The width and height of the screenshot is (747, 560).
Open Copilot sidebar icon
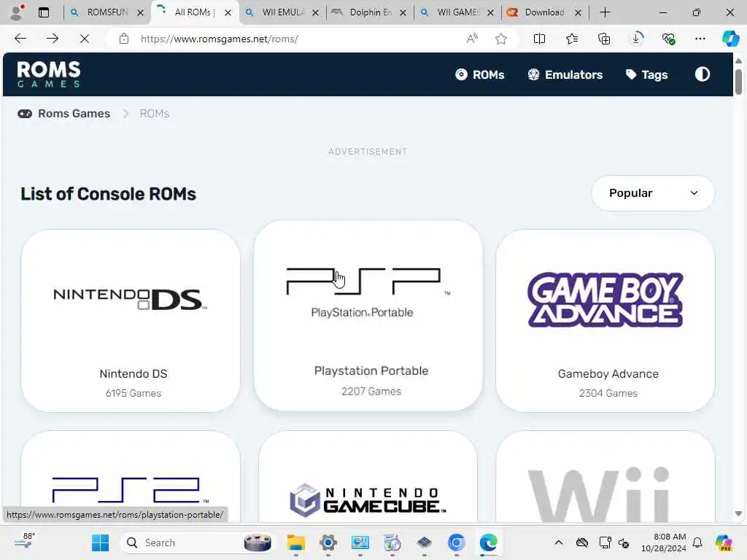[729, 39]
